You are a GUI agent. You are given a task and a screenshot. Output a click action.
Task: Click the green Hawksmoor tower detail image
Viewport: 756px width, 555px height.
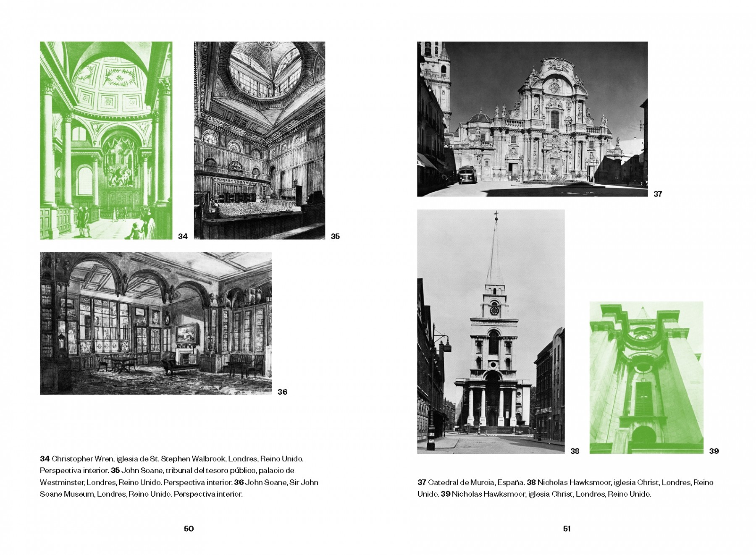pos(646,377)
